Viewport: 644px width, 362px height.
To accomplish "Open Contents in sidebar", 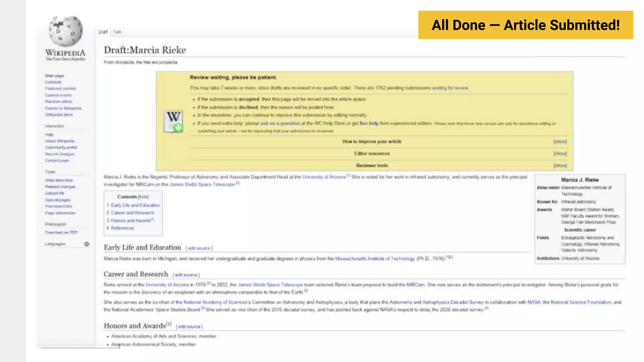I will click(x=53, y=82).
